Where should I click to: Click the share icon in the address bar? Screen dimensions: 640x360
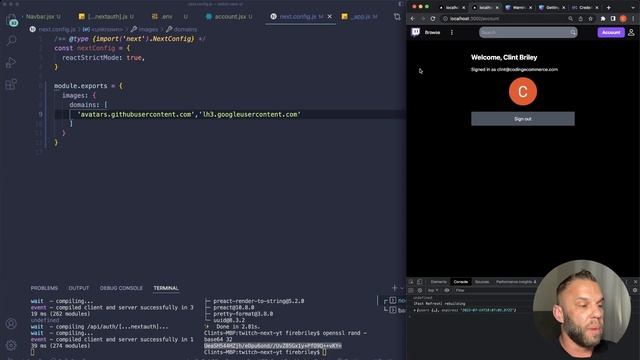point(580,19)
